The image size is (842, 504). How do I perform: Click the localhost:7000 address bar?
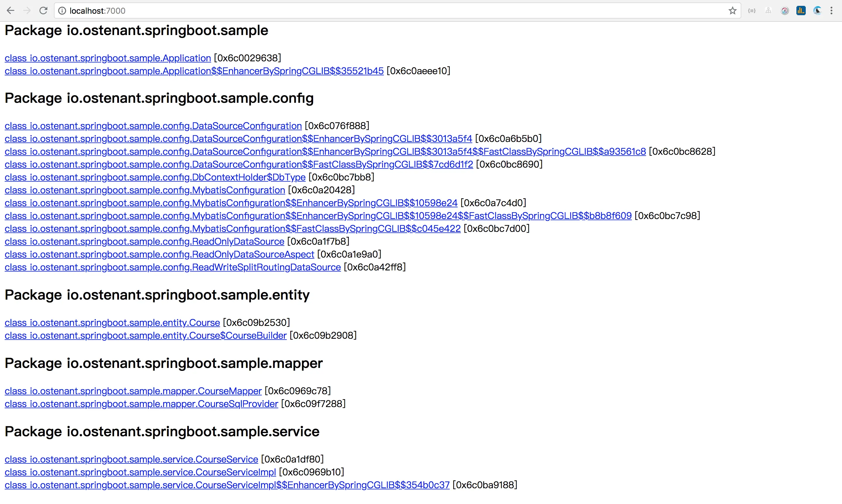pos(374,11)
